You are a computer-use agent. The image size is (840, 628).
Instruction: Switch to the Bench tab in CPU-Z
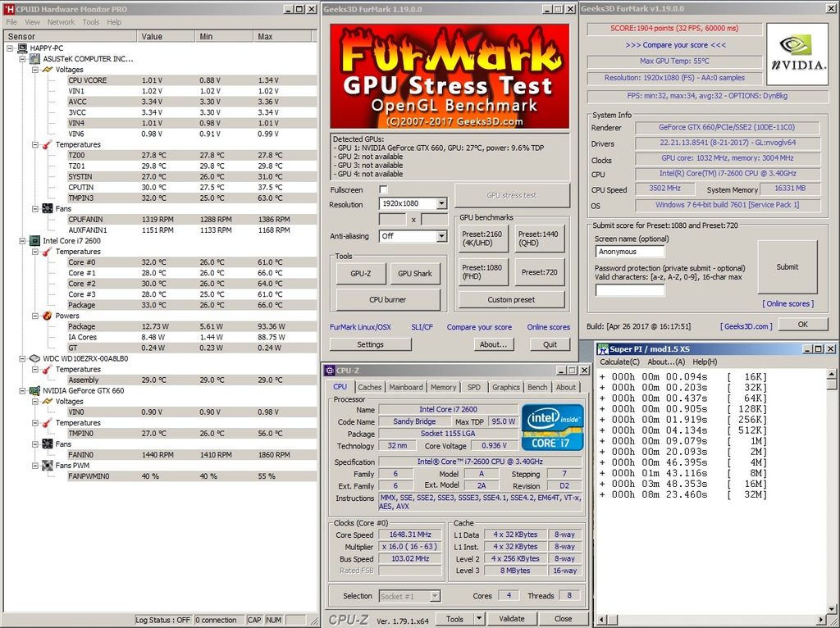click(537, 387)
